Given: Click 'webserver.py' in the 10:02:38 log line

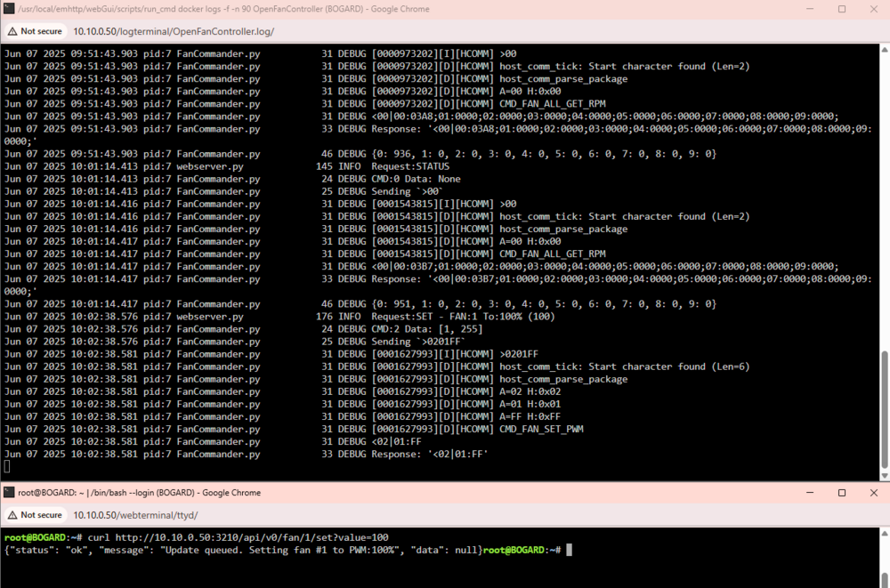Looking at the screenshot, I should [x=209, y=316].
